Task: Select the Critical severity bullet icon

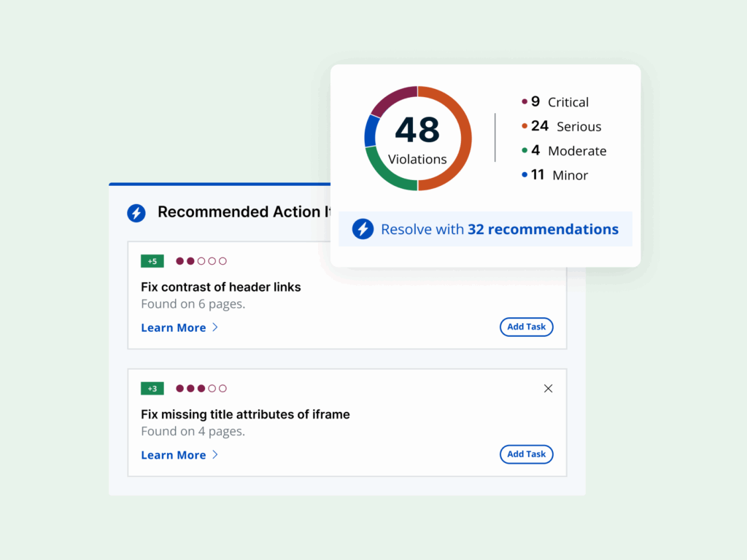Action: pos(524,101)
